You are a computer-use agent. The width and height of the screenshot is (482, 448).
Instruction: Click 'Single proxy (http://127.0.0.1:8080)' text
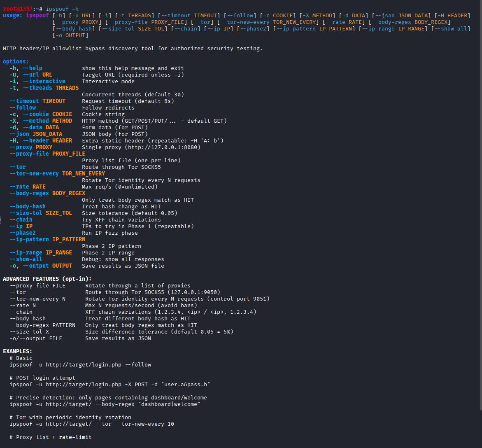coord(141,147)
